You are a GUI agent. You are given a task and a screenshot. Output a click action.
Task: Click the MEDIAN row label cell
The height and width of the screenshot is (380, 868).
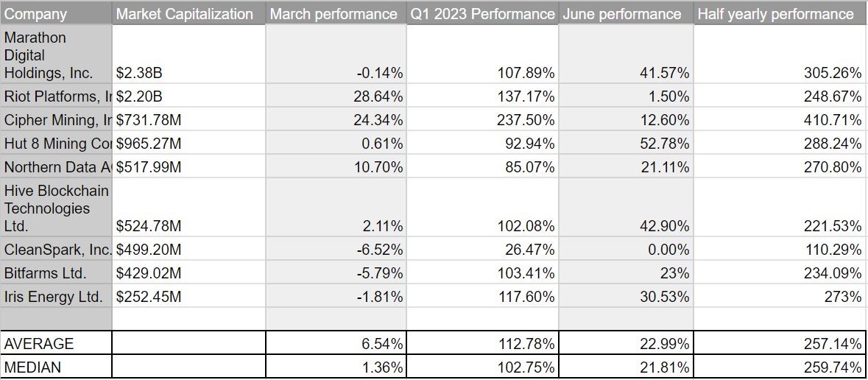[x=56, y=367]
